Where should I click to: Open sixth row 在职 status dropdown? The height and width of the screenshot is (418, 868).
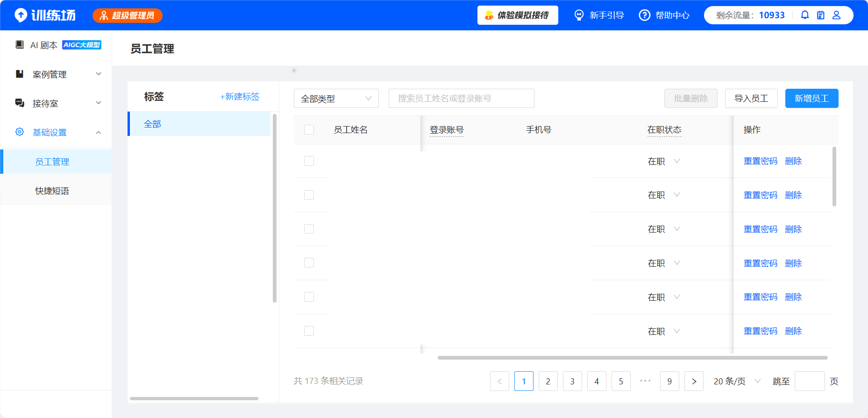[x=664, y=331]
